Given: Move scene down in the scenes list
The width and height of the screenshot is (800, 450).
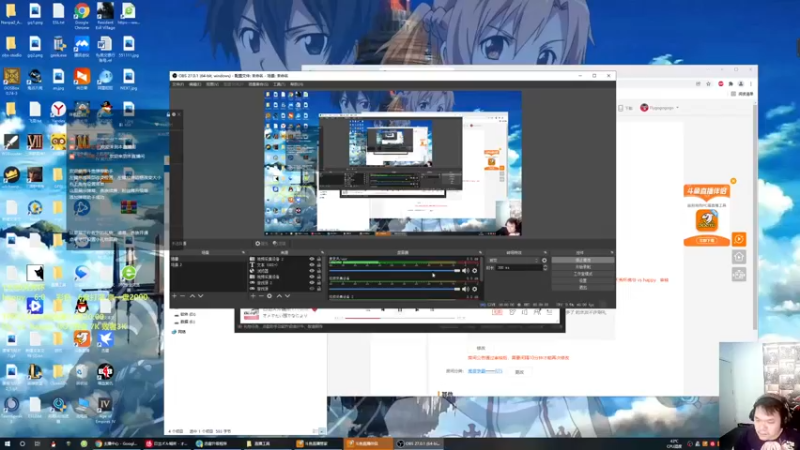Looking at the screenshot, I should [x=201, y=296].
